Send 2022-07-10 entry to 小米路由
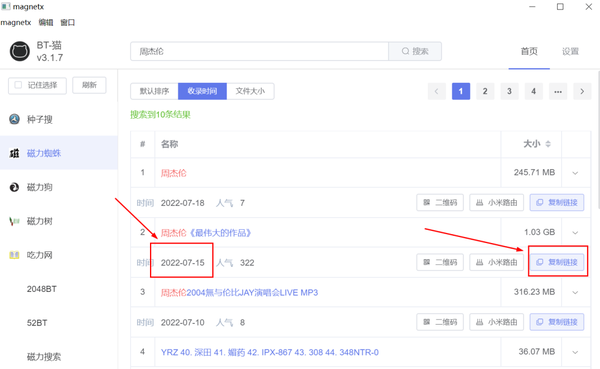The width and height of the screenshot is (600, 369). [x=496, y=322]
